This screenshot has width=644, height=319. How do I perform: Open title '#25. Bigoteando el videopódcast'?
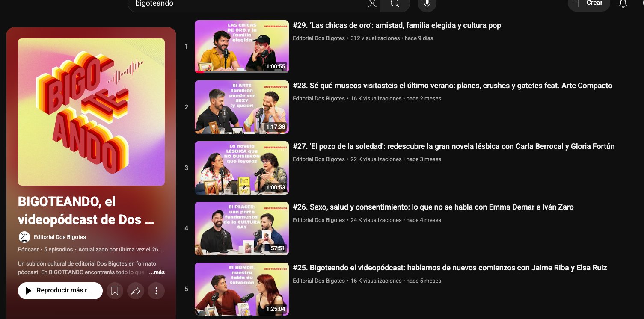[x=450, y=268]
